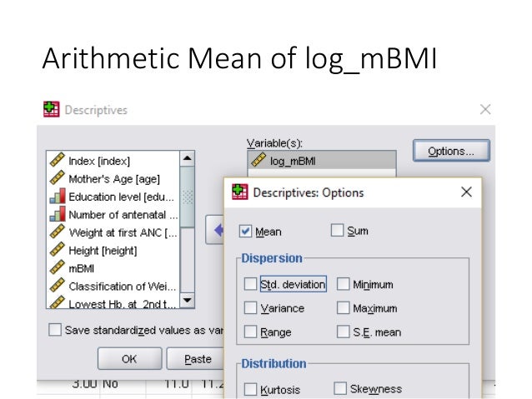Close the Descriptives dialog window
Image resolution: width=532 pixels, height=399 pixels.
tap(485, 109)
